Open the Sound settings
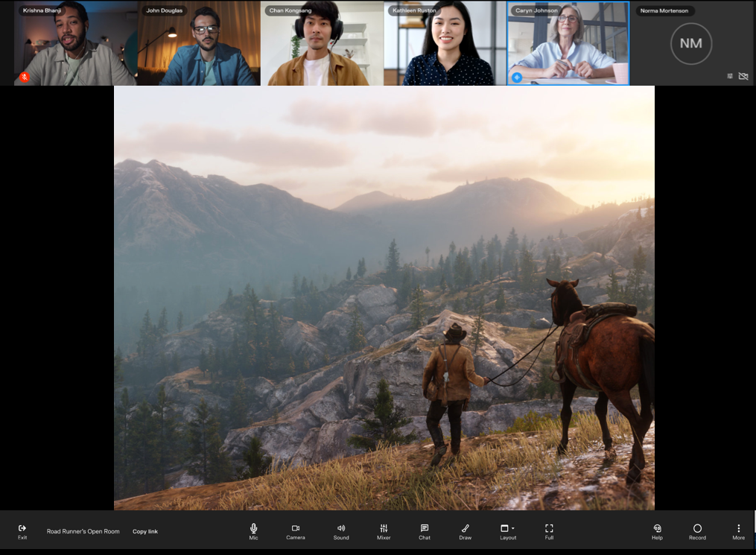756x555 pixels. tap(341, 531)
